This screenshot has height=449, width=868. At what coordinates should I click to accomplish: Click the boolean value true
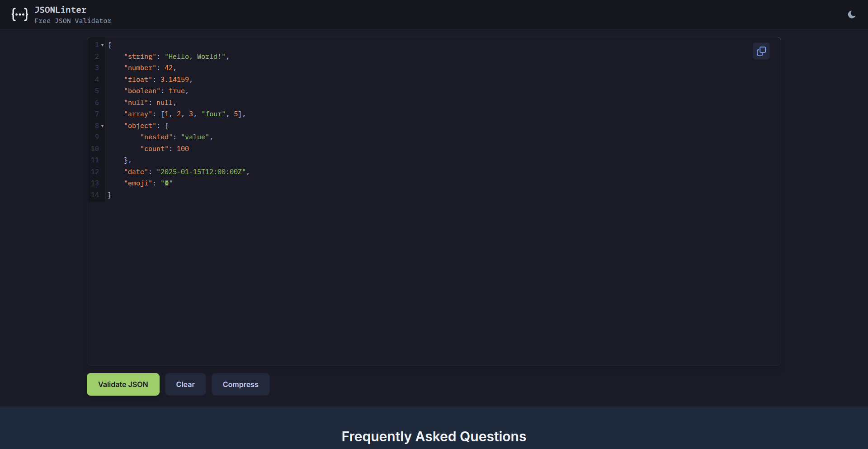(177, 91)
